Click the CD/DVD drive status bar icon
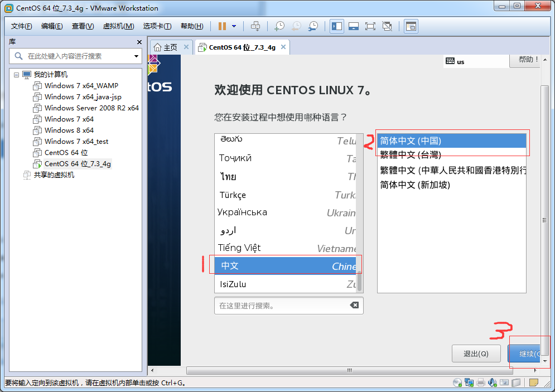 coord(457,383)
